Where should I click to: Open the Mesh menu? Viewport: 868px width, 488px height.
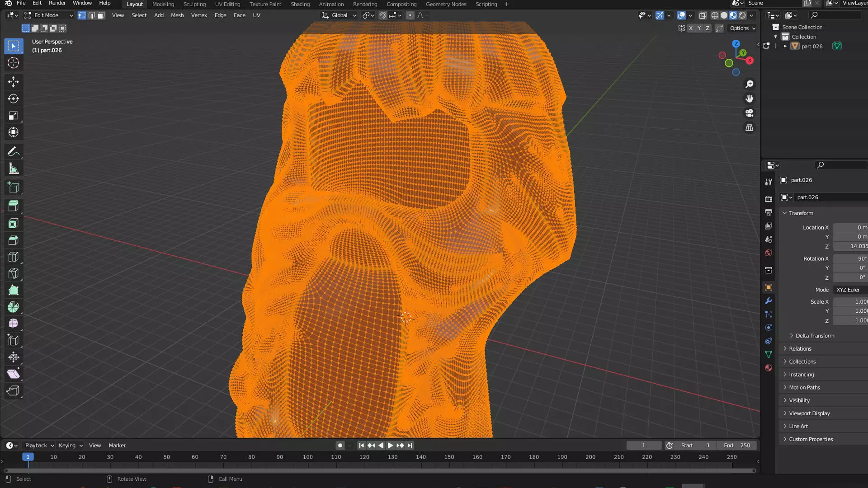[177, 15]
